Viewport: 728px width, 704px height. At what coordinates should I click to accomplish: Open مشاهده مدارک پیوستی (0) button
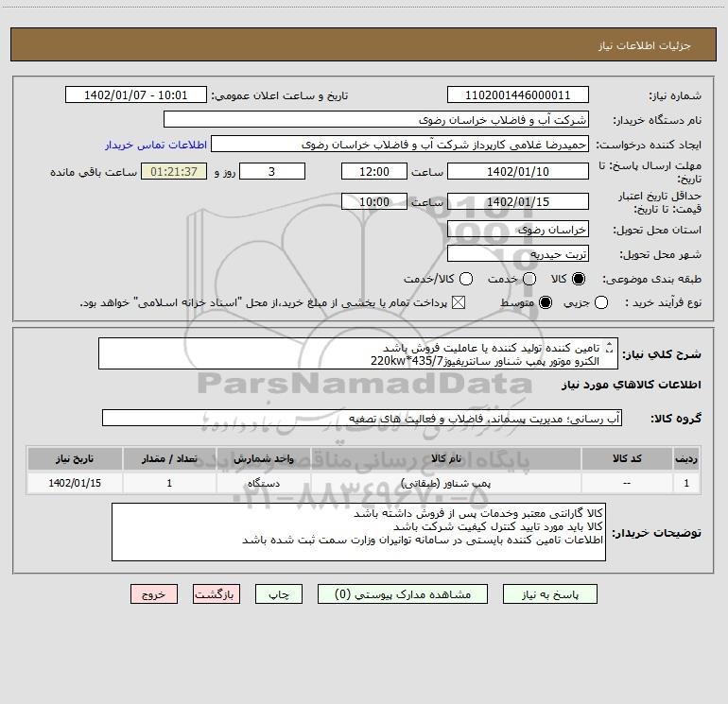[x=402, y=594]
